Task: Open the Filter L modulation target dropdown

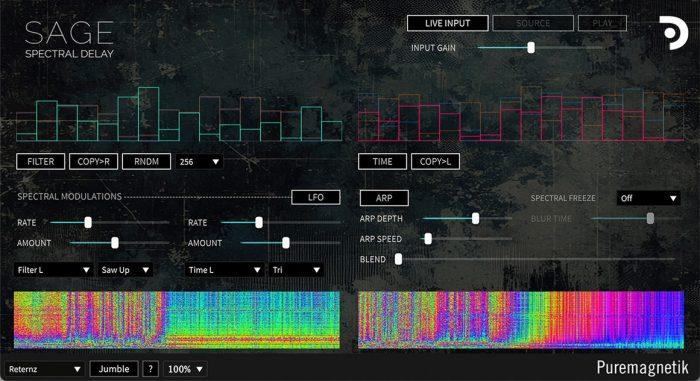Action: pyautogui.click(x=53, y=270)
